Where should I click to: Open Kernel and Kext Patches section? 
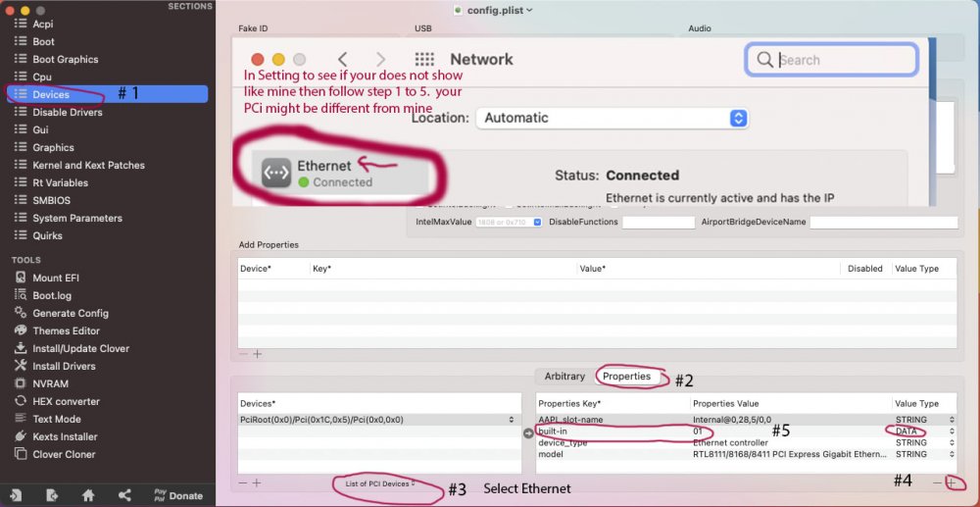88,165
